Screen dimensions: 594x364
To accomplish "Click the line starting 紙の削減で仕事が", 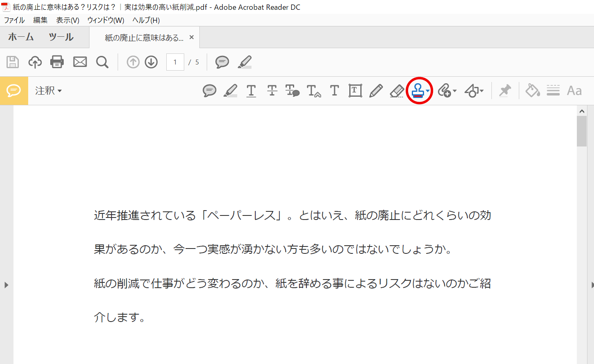I will 293,283.
